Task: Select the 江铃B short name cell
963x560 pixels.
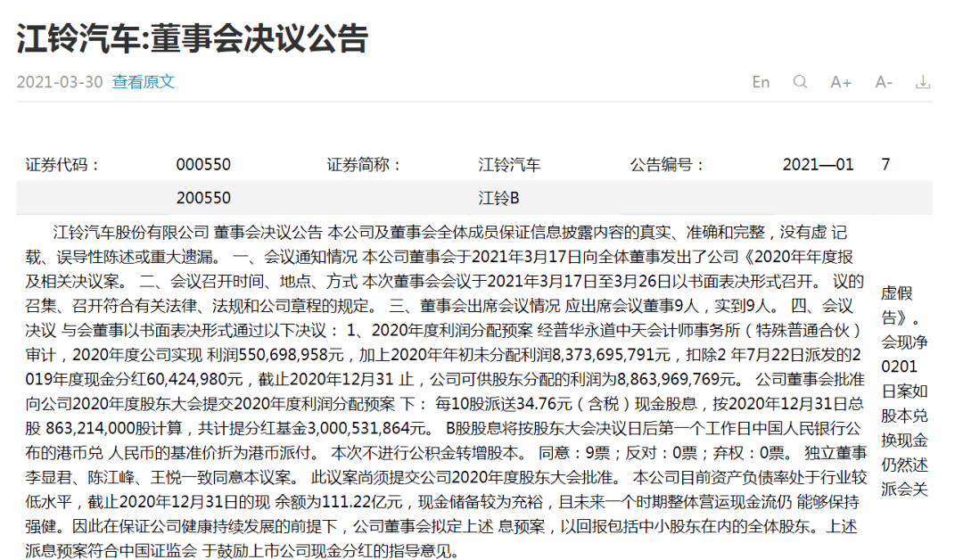Action: coord(498,198)
